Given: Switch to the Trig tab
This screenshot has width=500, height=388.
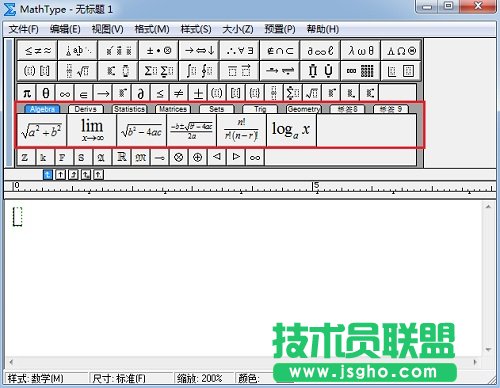Looking at the screenshot, I should pyautogui.click(x=260, y=109).
